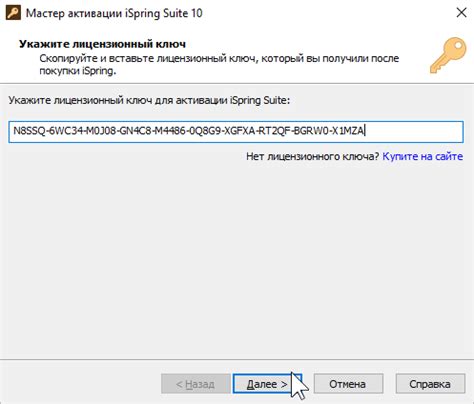474x404 pixels.
Task: Click the Скопируйте и вставьте instruction text
Action: click(219, 64)
